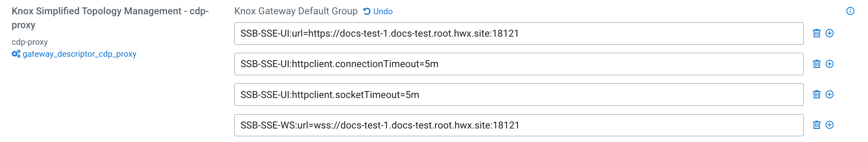The width and height of the screenshot is (868, 142).
Task: Add a row after the SSB-SSE-WS:url entry
Action: point(829,125)
